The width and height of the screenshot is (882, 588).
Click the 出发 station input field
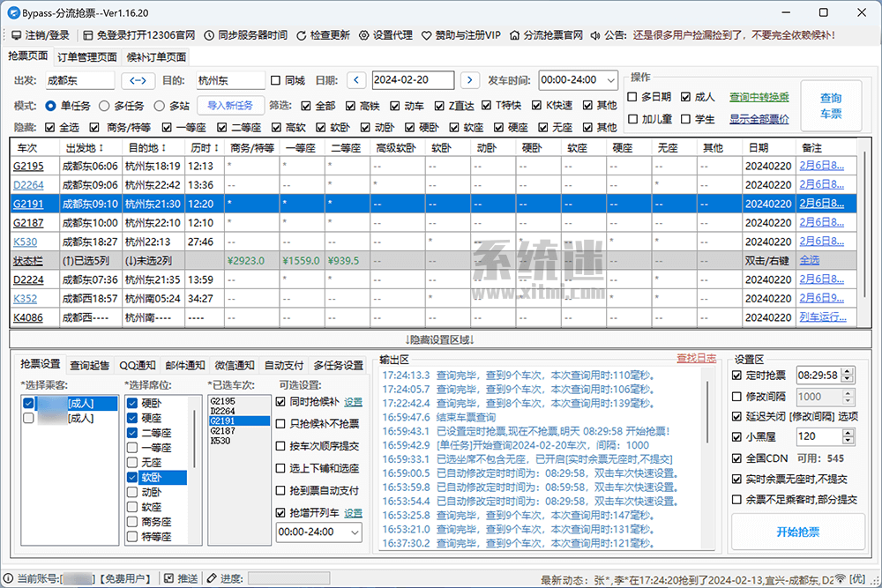point(80,80)
